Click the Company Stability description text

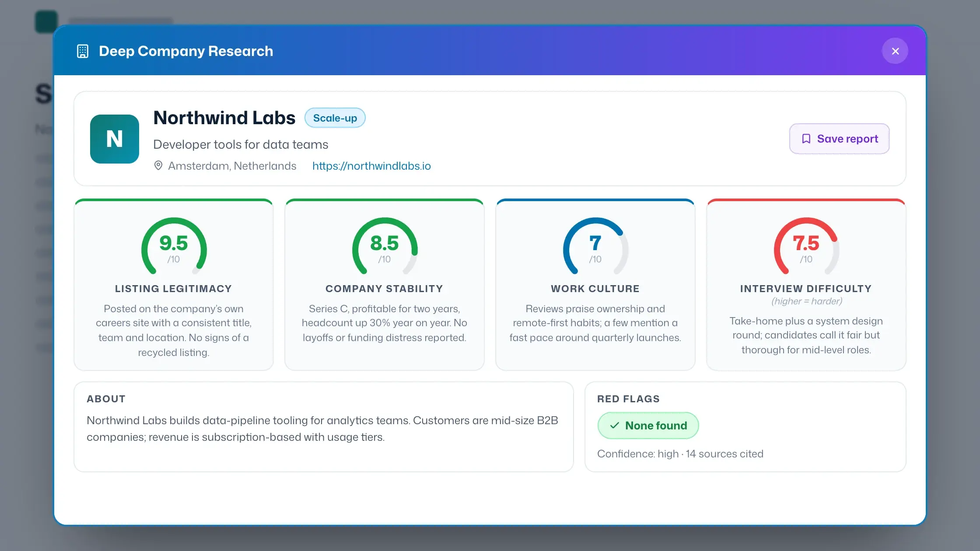[385, 323]
